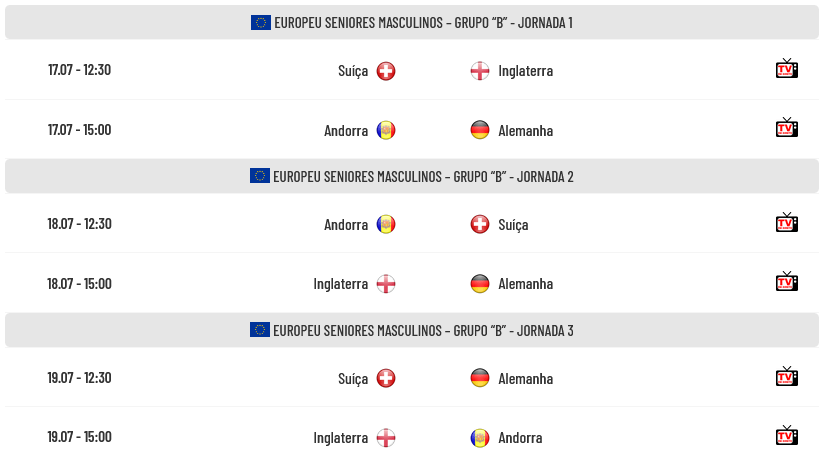Click the 18.07 - 15:00 match time
This screenshot has height=463, width=821.
[80, 284]
